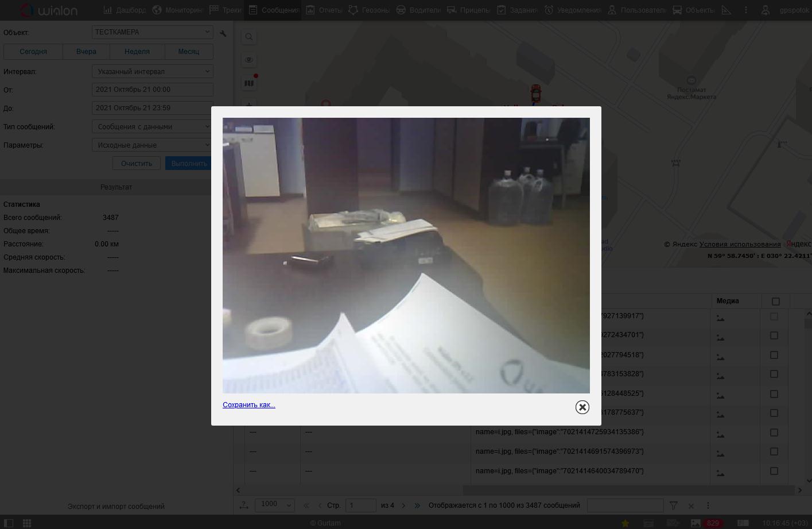Click the ruler tools icon in top bar
Viewport: 812px width, 529px height.
pyautogui.click(x=726, y=10)
